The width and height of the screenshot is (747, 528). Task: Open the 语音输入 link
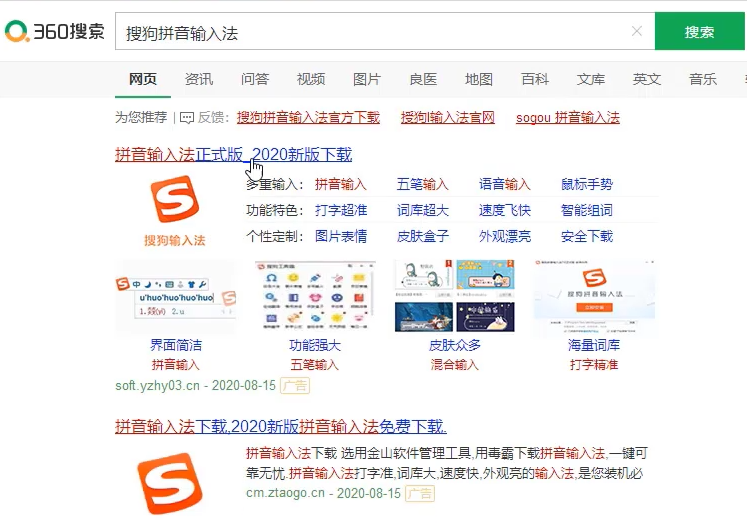pos(505,184)
